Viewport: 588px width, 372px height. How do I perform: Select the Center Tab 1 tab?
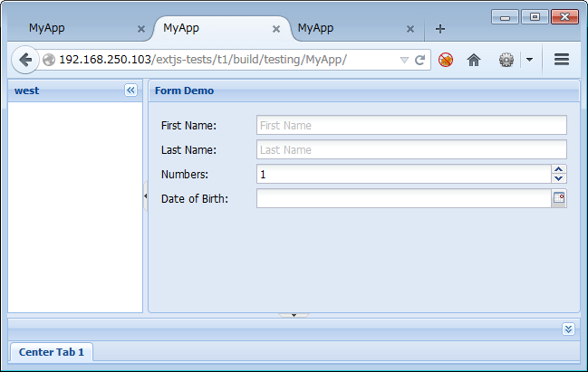pos(52,352)
